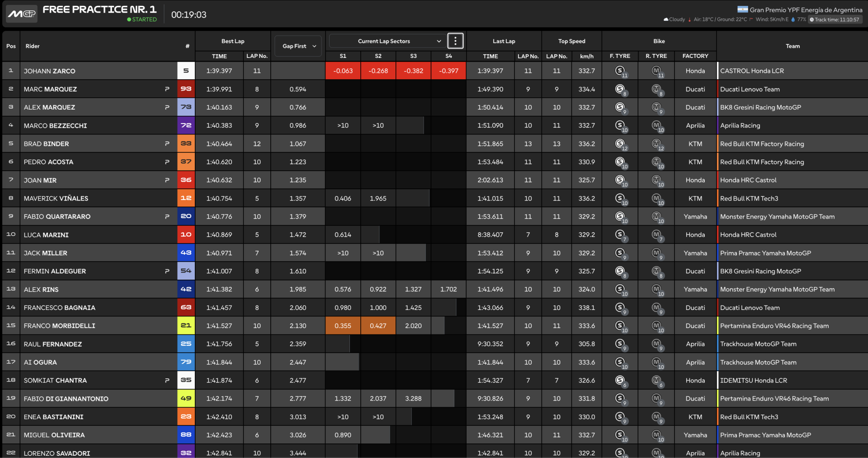Click rider name AI OGURA

tap(40, 363)
